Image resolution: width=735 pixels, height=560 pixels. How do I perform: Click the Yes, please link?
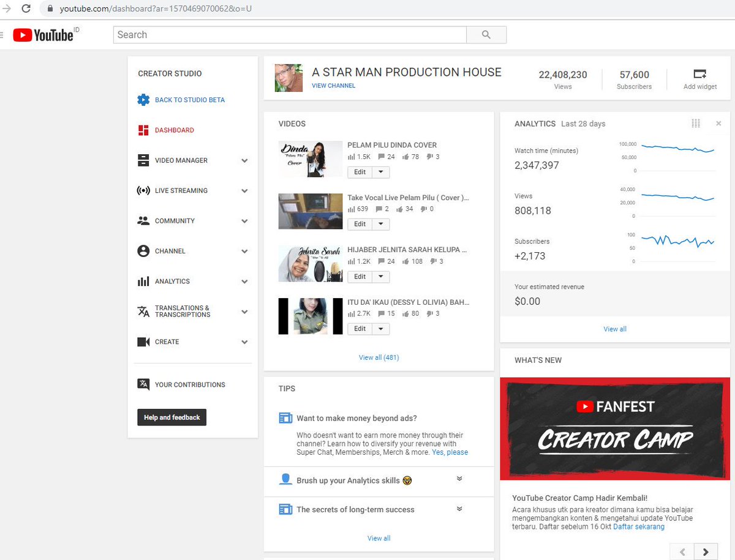click(450, 452)
